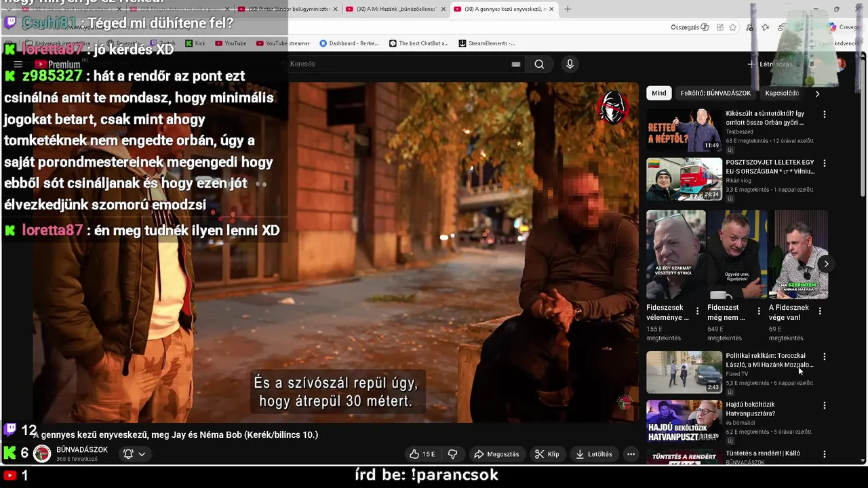Screen dimensions: 868x488
Task: Click the Összegzés summary button in address bar
Action: coord(690,27)
